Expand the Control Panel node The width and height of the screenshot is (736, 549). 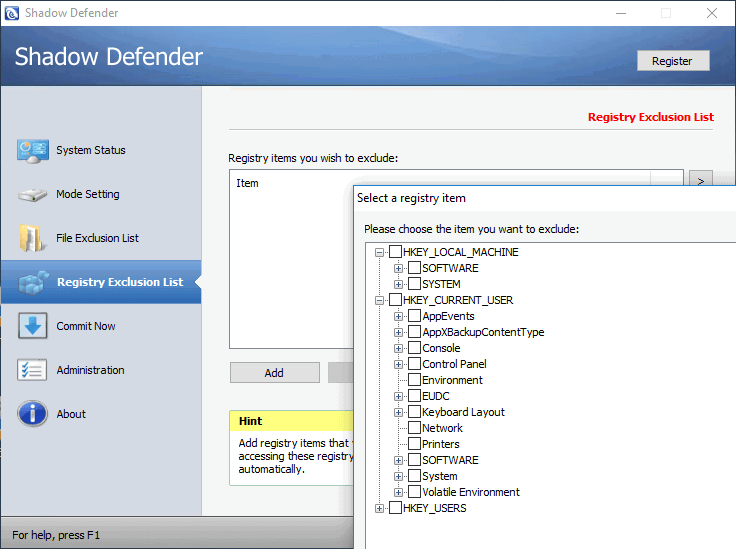(x=398, y=364)
